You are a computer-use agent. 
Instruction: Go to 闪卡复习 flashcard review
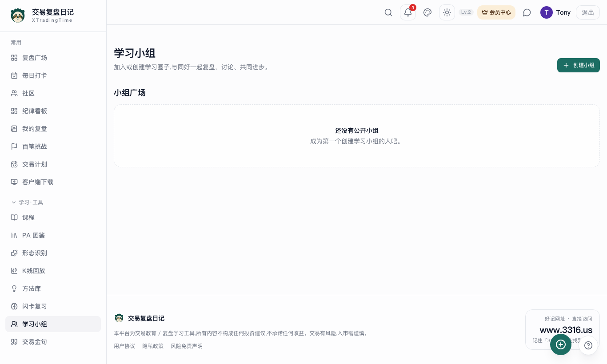[53, 306]
